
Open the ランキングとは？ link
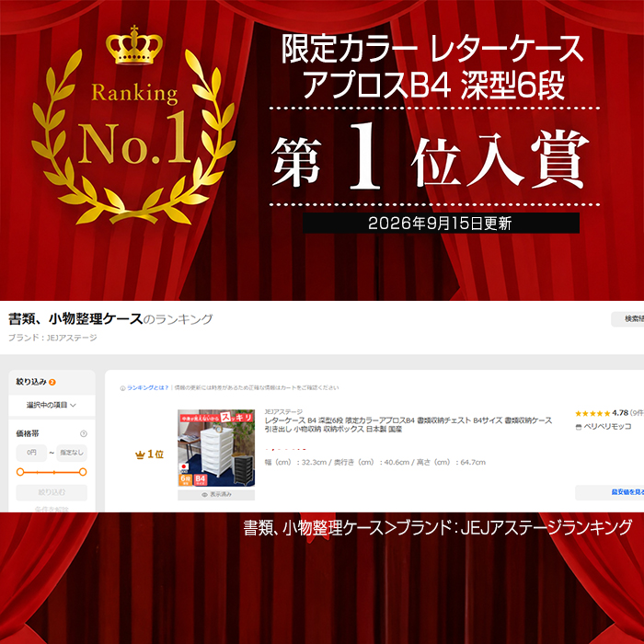147,387
